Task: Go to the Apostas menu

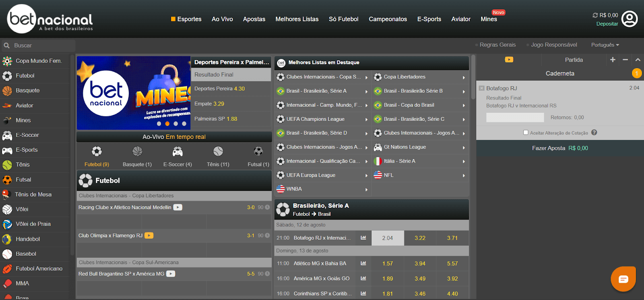Action: (254, 19)
